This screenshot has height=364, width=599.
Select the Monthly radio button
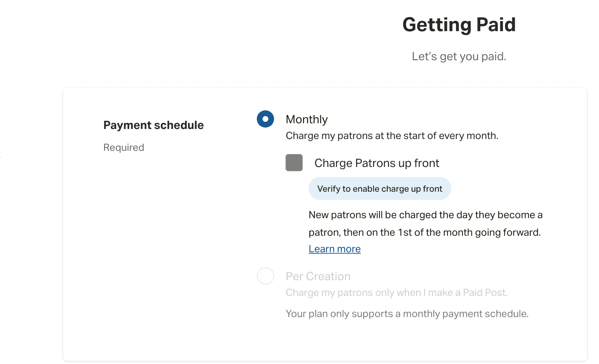coord(265,119)
